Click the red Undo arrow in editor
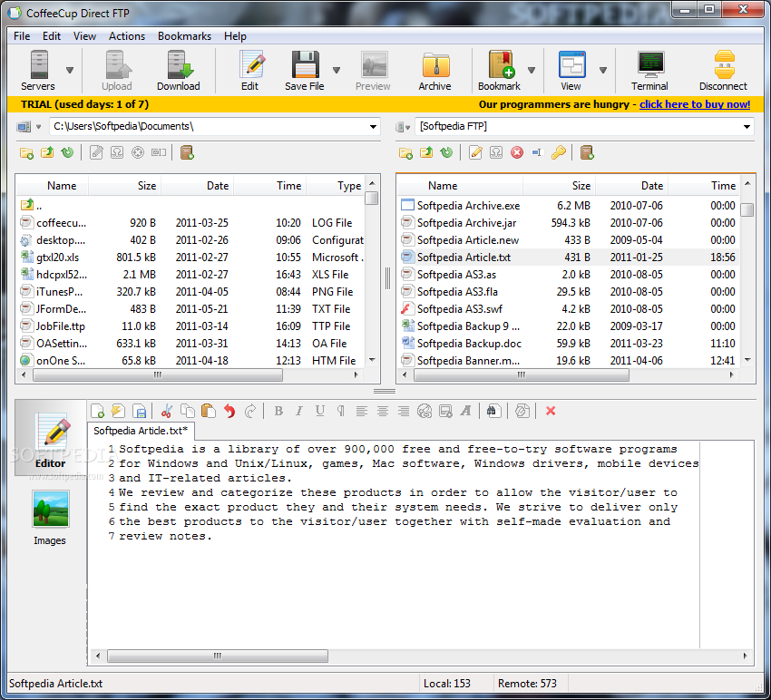 tap(229, 411)
